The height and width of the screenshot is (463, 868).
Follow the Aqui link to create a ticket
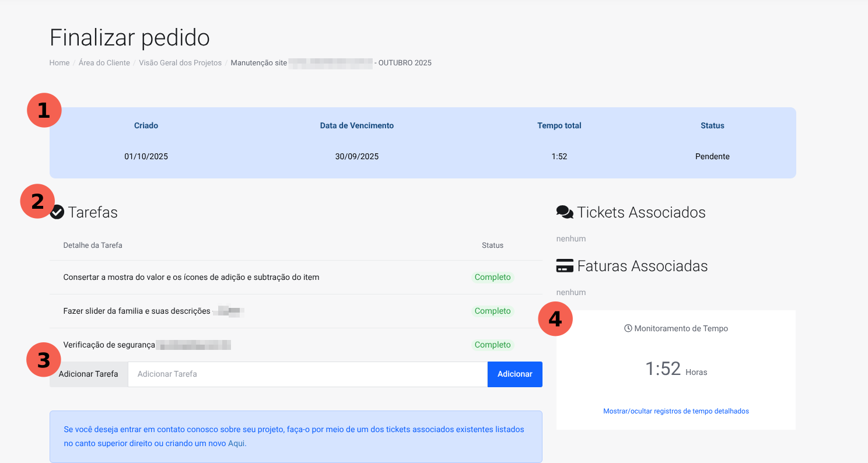[236, 444]
